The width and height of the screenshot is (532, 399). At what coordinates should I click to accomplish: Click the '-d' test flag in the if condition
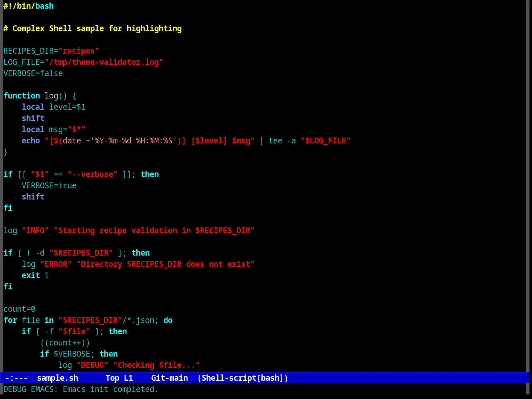click(x=40, y=253)
